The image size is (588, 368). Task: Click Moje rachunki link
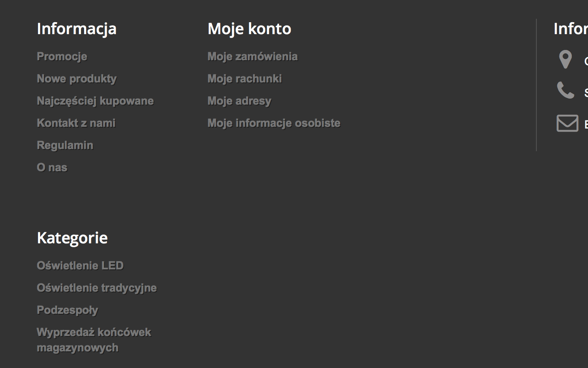pos(245,79)
